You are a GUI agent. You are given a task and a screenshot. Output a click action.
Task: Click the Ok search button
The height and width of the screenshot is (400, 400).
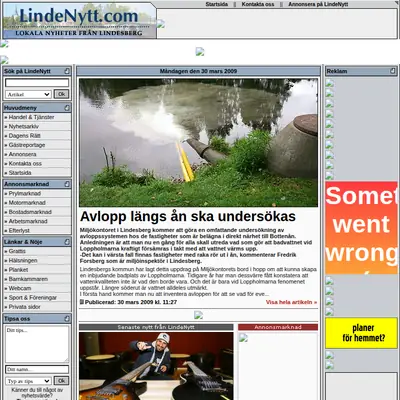pos(61,94)
